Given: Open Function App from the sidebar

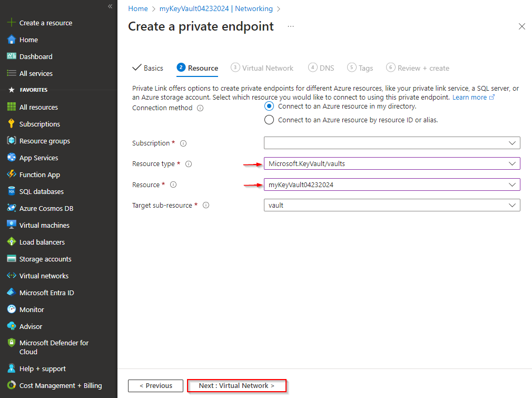Looking at the screenshot, I should [x=38, y=174].
